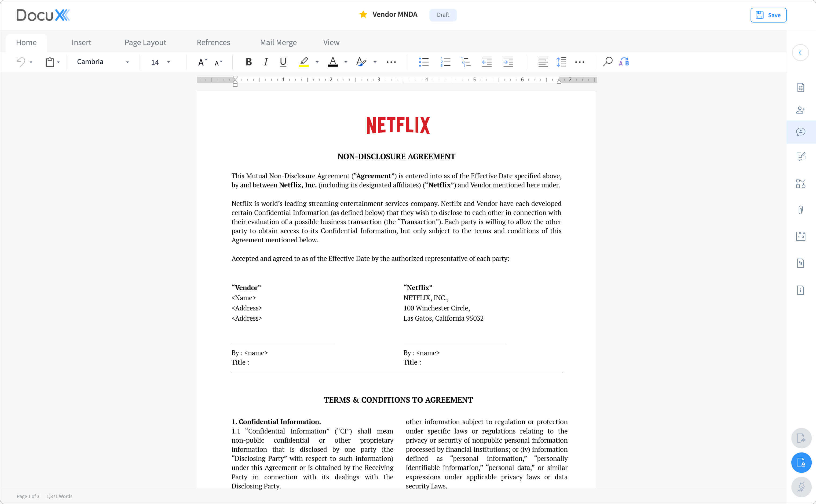Click the blue lock document button
This screenshot has width=816, height=504.
(x=801, y=463)
